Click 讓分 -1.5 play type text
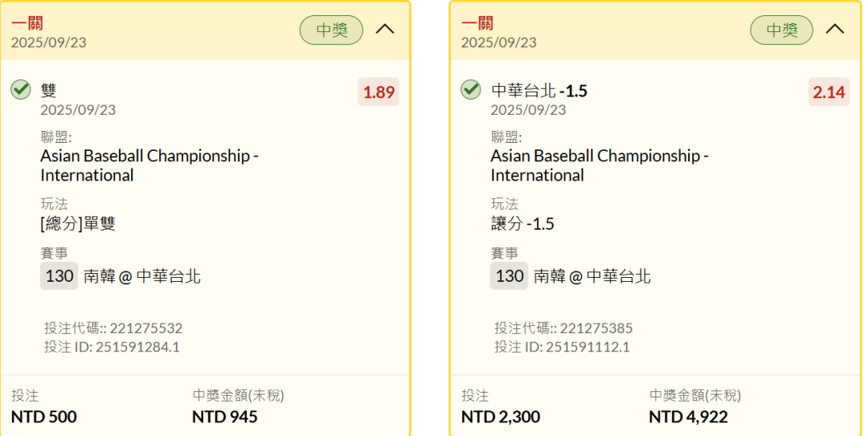868x436 pixels. tap(522, 223)
